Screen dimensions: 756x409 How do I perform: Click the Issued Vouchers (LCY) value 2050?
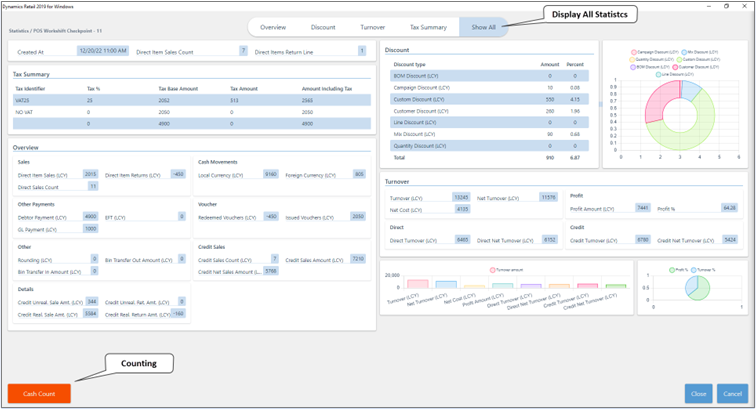(358, 217)
